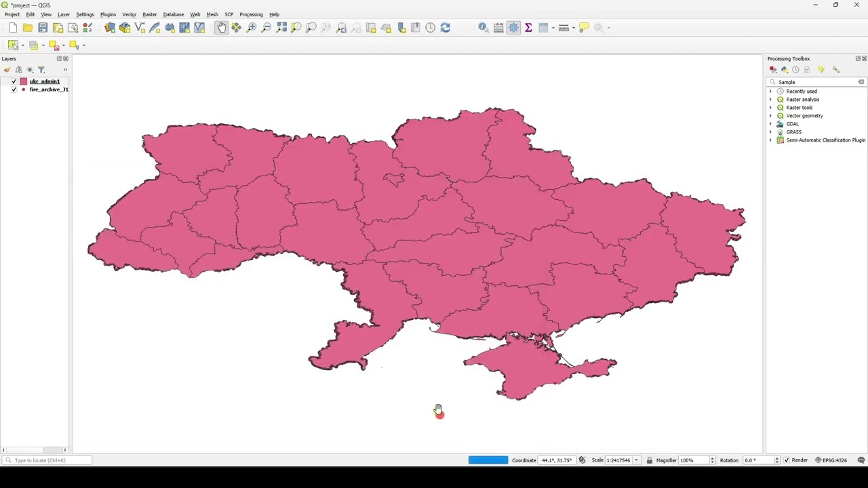868x488 pixels.
Task: Click the Zoom In magnifier tool
Action: pyautogui.click(x=252, y=28)
